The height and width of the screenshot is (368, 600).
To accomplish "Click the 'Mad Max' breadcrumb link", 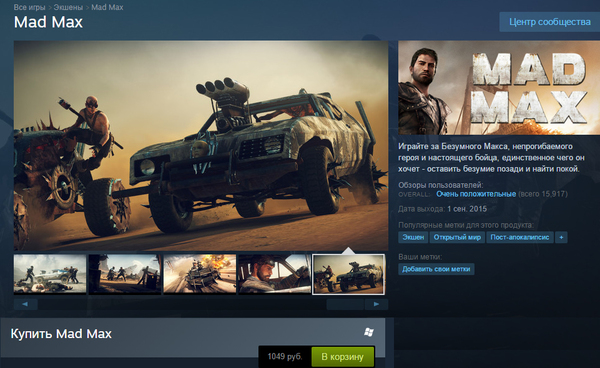I will tap(107, 7).
